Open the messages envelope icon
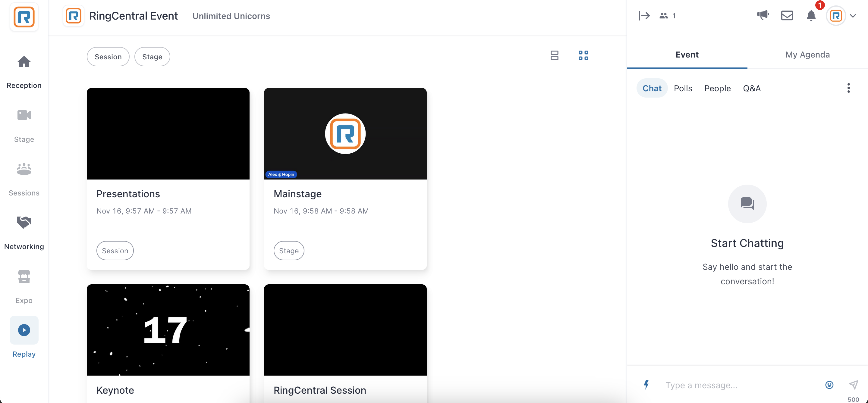 787,15
